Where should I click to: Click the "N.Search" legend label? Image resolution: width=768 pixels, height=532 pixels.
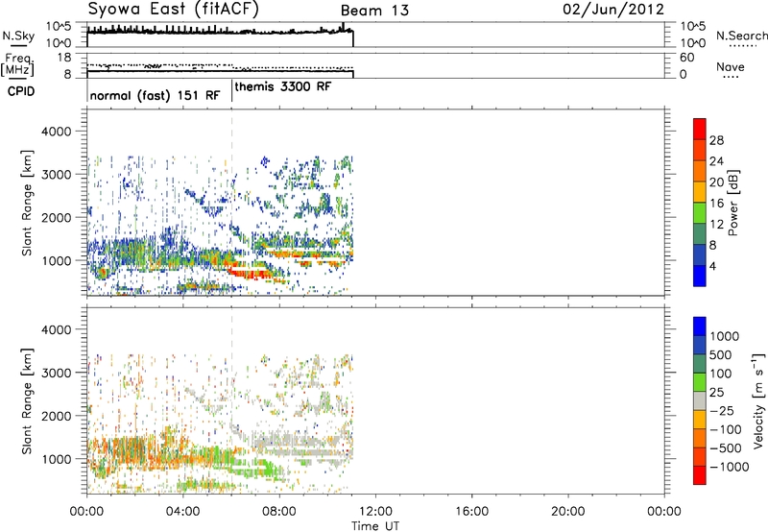tap(741, 36)
